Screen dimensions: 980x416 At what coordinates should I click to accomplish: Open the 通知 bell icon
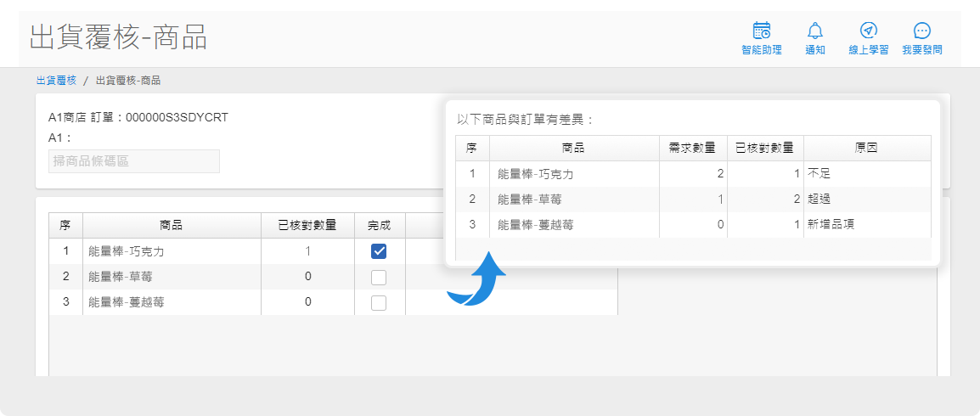[x=815, y=31]
